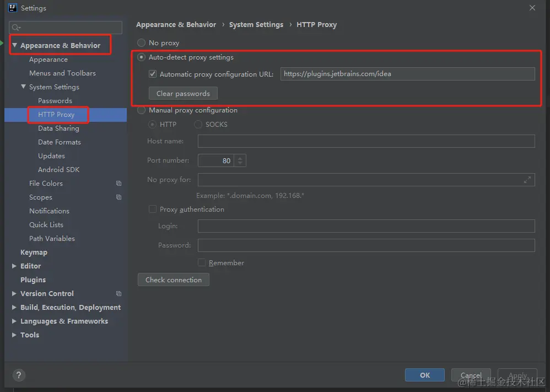
Task: Open the Passwords settings page
Action: (x=55, y=101)
